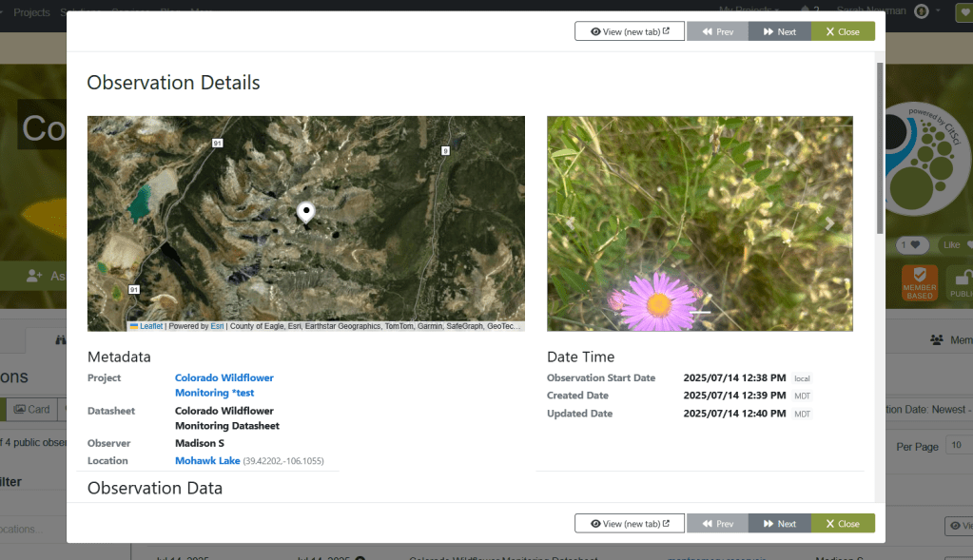The height and width of the screenshot is (560, 973).
Task: Click bottom Prev button
Action: pyautogui.click(x=717, y=524)
